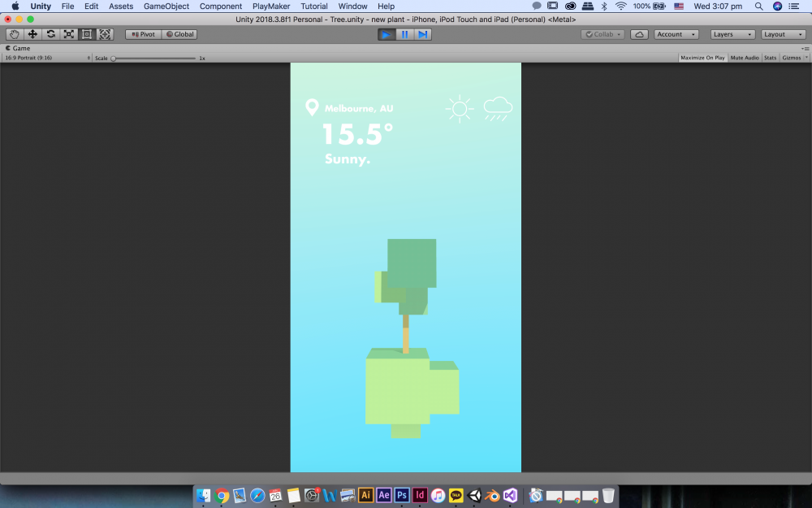812x508 pixels.
Task: Select the Hand tool in toolbar
Action: (x=14, y=34)
